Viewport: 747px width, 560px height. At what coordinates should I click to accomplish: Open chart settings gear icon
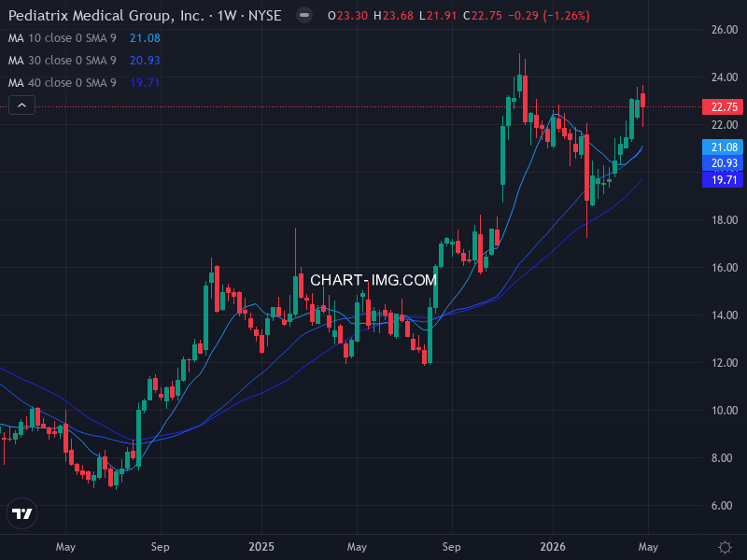pos(725,547)
